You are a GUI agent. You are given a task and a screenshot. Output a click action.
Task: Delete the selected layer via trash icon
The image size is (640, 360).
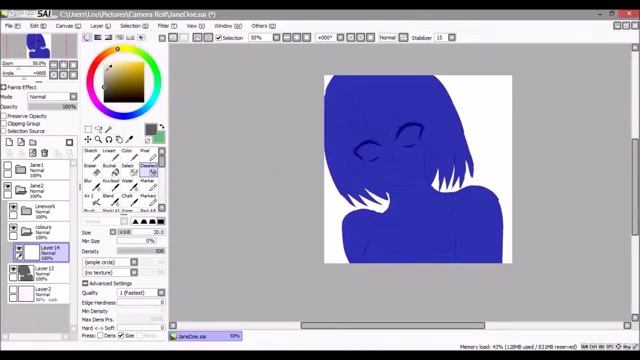(x=44, y=153)
